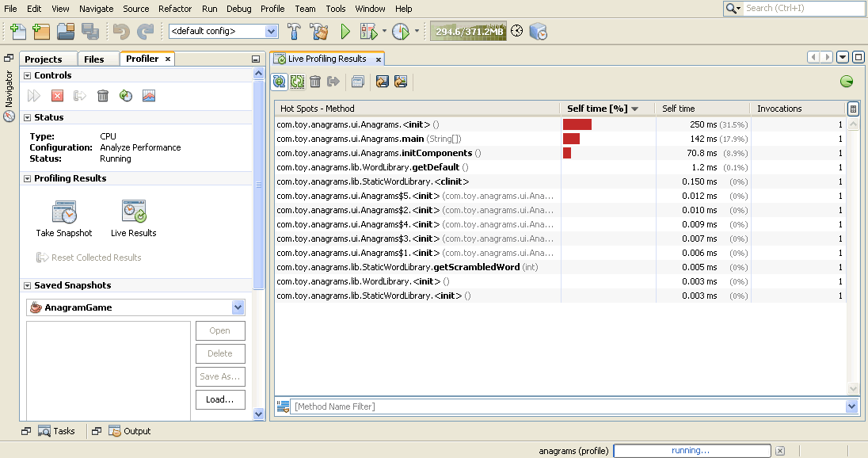Click live results trash GC icon

tap(315, 82)
